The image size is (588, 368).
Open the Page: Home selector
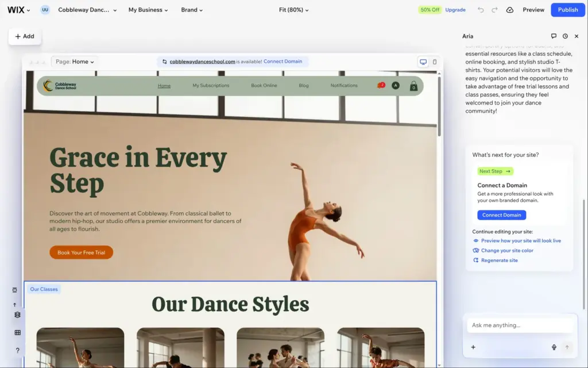pyautogui.click(x=75, y=62)
